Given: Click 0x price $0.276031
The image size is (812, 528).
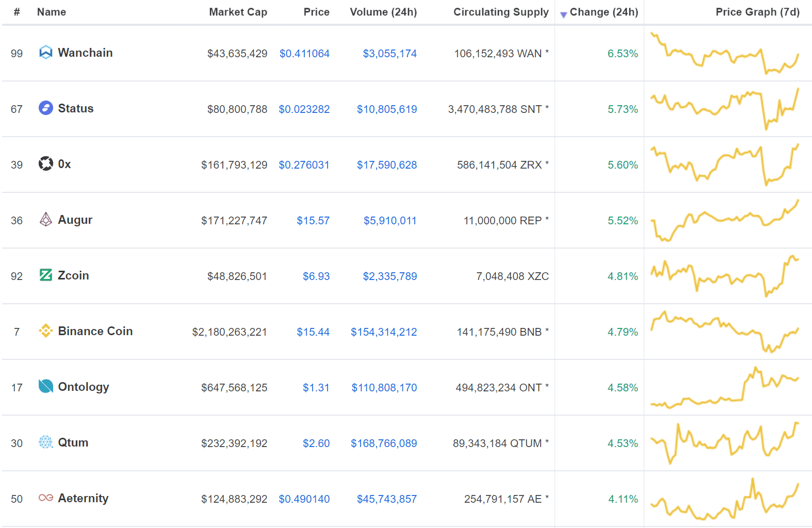Looking at the screenshot, I should pyautogui.click(x=304, y=165).
